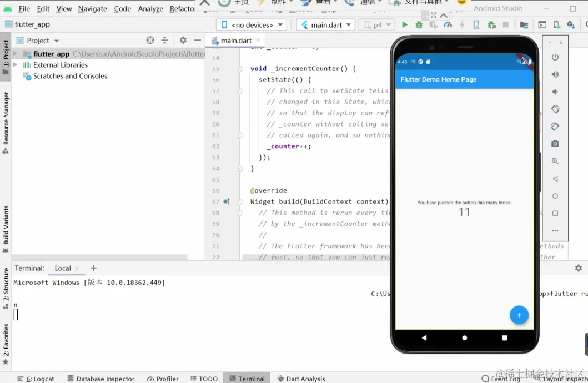Run the app with green play button

coord(404,25)
